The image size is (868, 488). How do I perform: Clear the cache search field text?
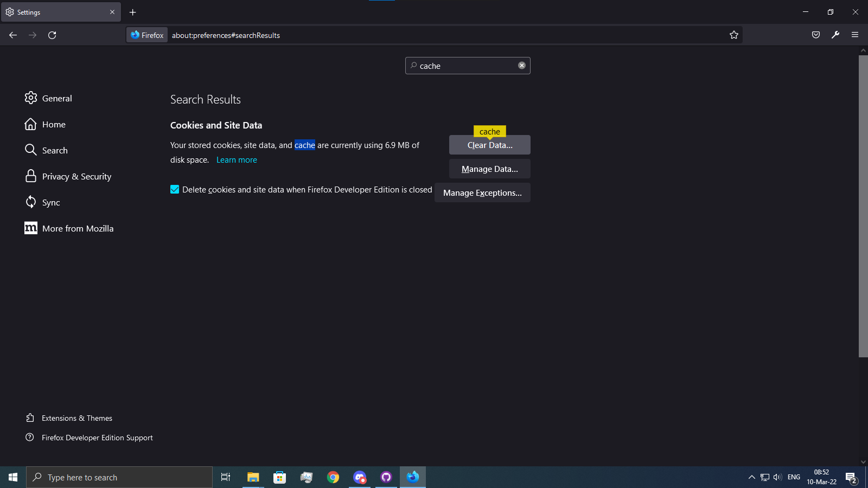point(522,66)
